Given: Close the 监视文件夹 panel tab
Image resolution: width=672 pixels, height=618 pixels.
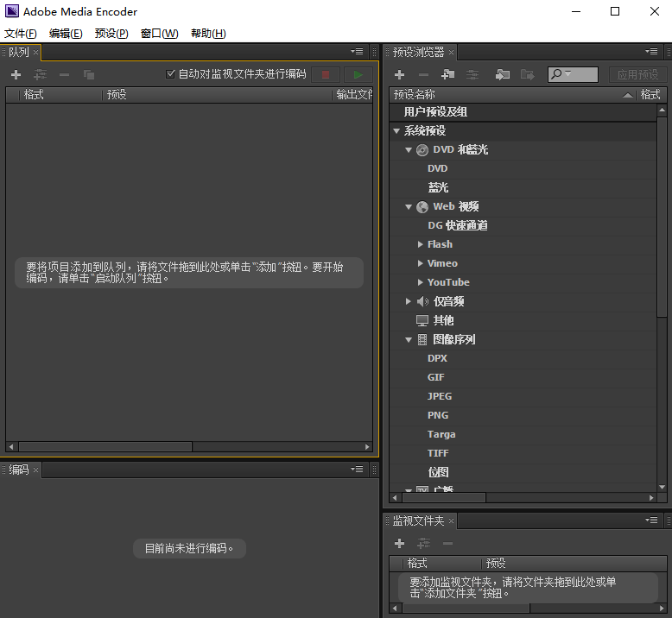Looking at the screenshot, I should 451,520.
